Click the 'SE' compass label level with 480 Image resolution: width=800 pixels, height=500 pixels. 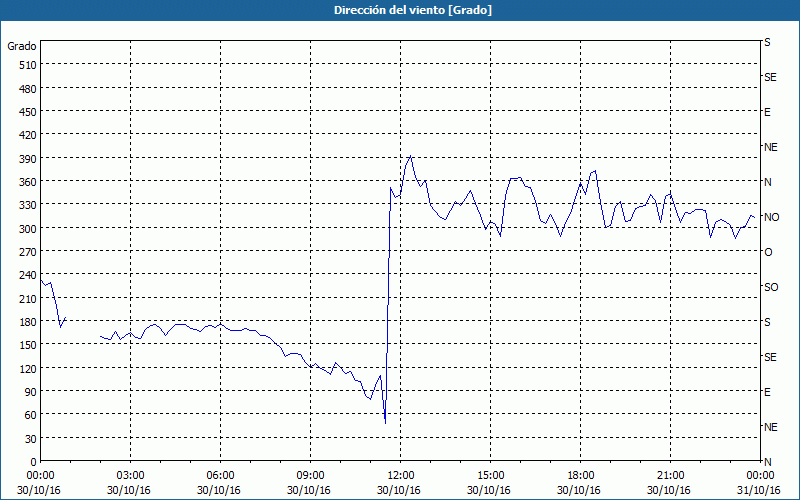[x=770, y=78]
